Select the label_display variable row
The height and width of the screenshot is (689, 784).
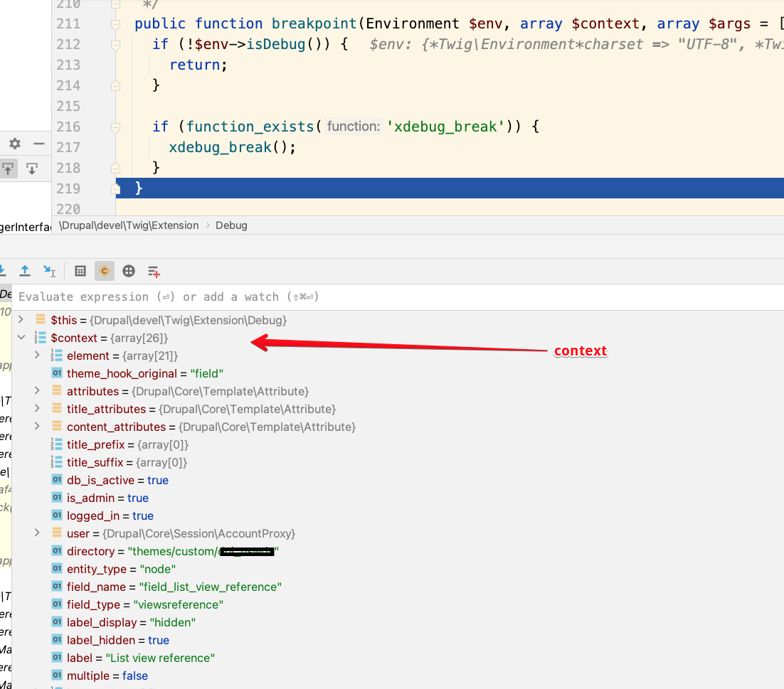coord(398,622)
